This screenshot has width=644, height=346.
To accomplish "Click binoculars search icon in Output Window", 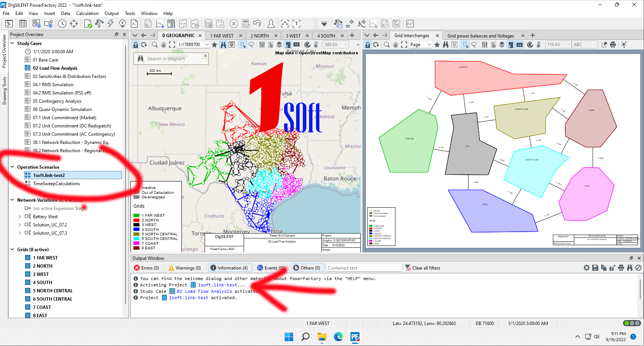I will coord(630,268).
